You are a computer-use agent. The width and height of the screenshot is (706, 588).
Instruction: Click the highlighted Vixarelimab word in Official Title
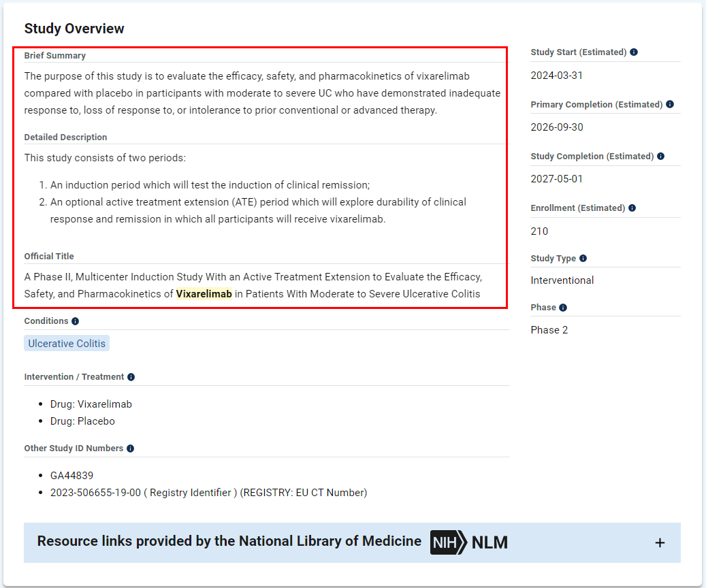(204, 294)
